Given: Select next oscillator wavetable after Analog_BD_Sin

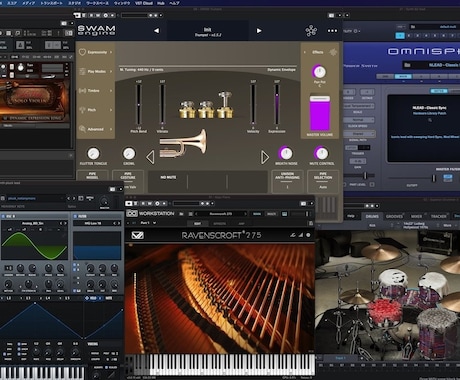Looking at the screenshot, I should coord(65,223).
